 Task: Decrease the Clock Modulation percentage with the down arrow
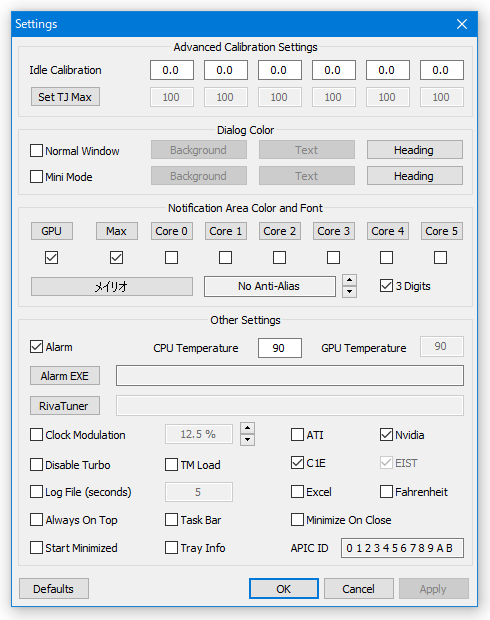pos(247,440)
